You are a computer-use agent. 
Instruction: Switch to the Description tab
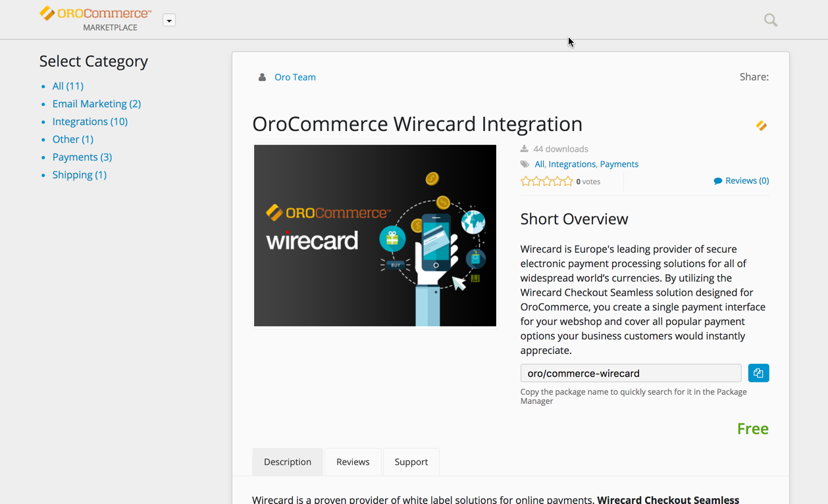click(x=288, y=462)
